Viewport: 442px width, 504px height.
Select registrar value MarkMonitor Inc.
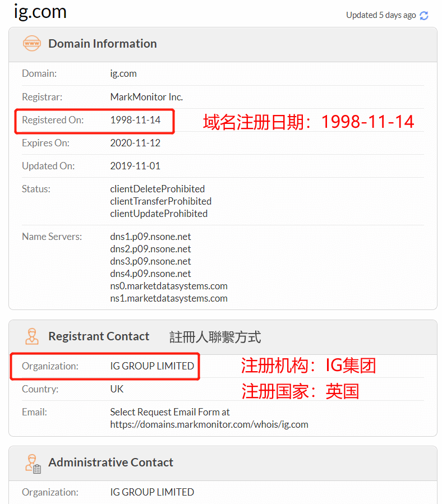[146, 97]
